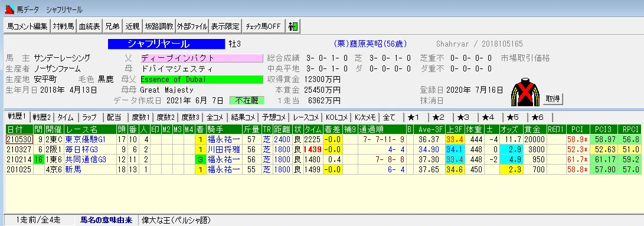The width and height of the screenshot is (644, 226).
Task: Select the ★1 tab
Action: pos(415,117)
